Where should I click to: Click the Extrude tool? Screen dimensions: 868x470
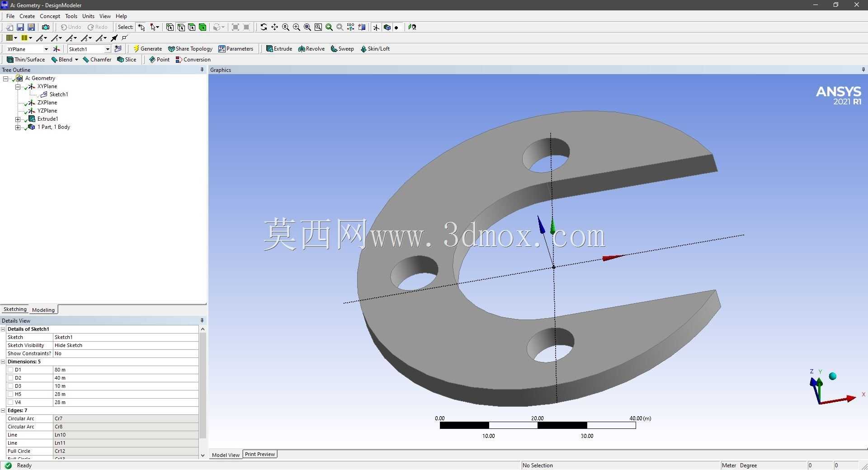[x=279, y=49]
